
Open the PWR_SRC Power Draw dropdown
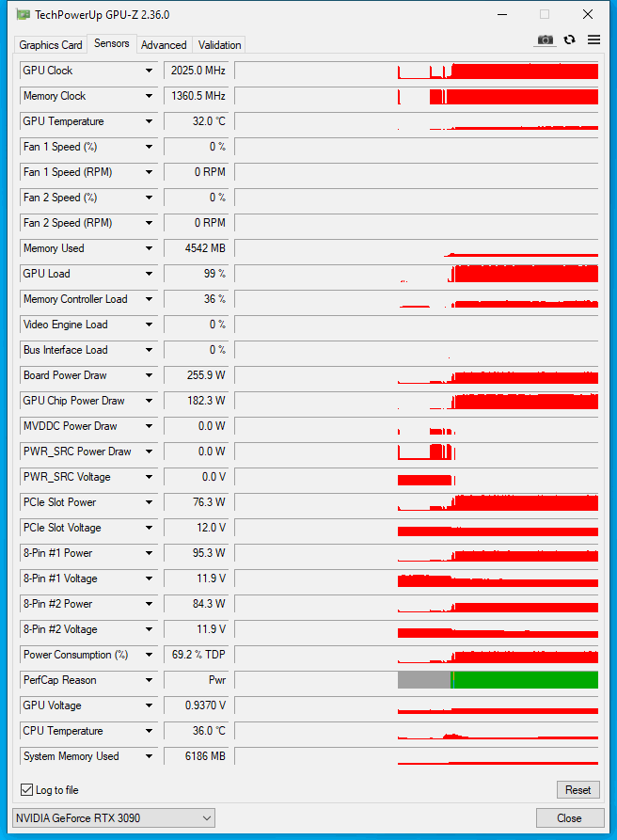point(149,452)
